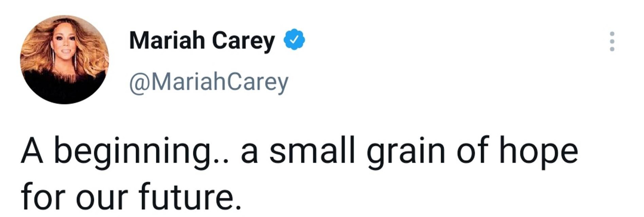The width and height of the screenshot is (644, 217).
Task: Click the display name Mariah Carey
Action: (x=202, y=40)
